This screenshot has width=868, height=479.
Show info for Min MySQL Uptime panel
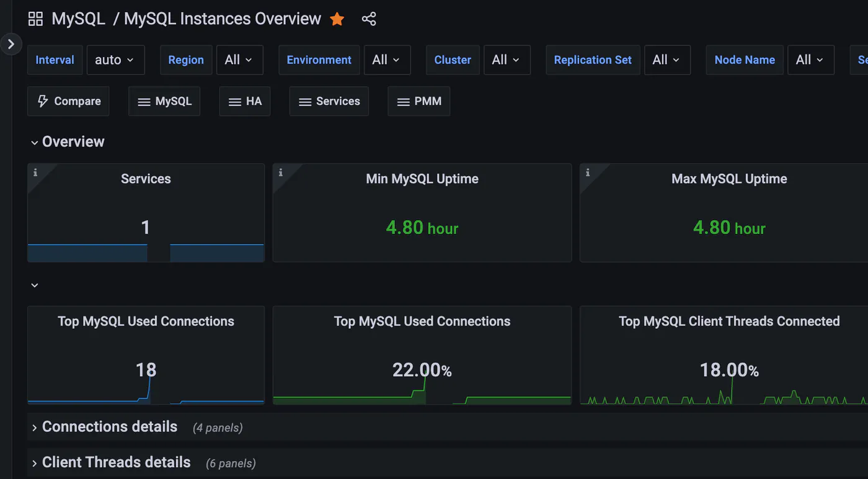click(281, 172)
